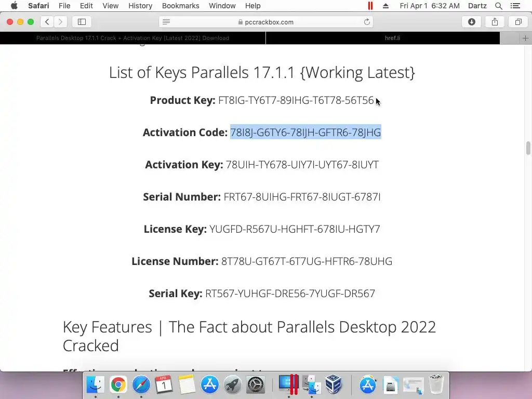Open Migration Assistant icon in the Dock

[x=312, y=384]
